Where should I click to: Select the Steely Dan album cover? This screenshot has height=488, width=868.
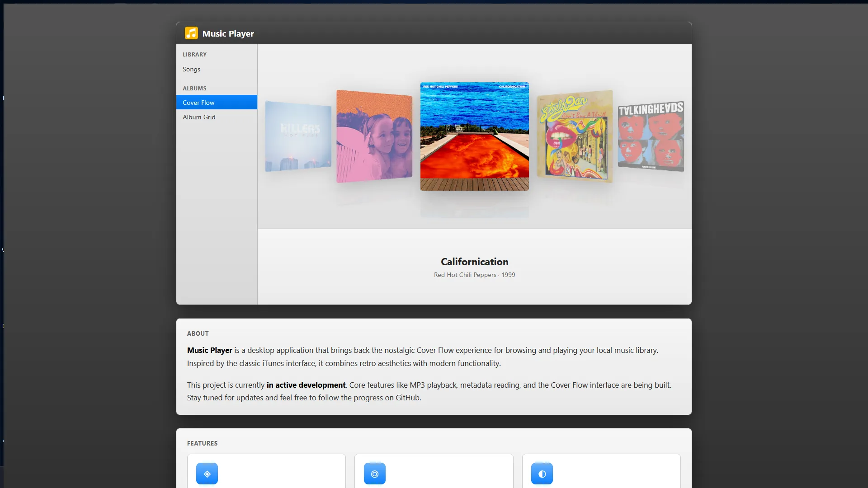pyautogui.click(x=575, y=136)
